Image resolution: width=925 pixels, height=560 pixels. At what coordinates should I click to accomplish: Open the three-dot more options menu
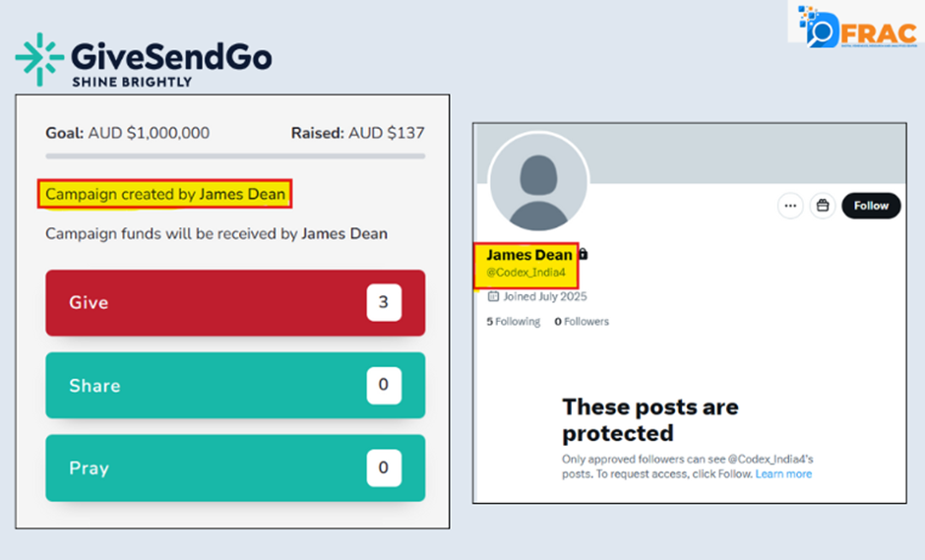tap(790, 206)
